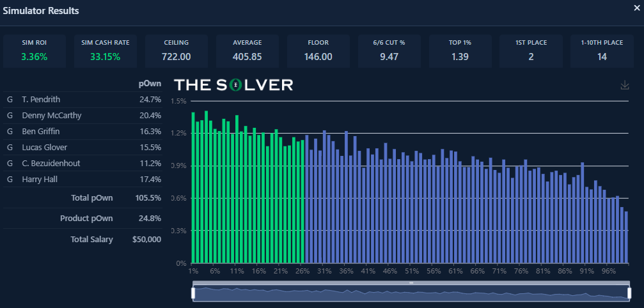This screenshot has height=308, width=644.
Task: Click the 51% x-axis label
Action: pyautogui.click(x=412, y=271)
